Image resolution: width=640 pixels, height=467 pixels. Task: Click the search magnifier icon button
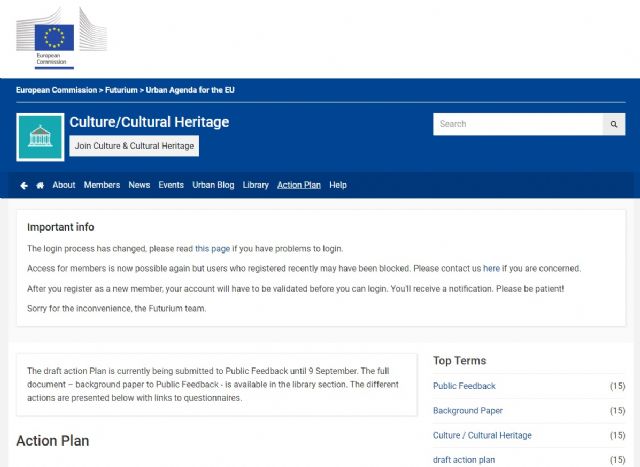click(x=614, y=124)
